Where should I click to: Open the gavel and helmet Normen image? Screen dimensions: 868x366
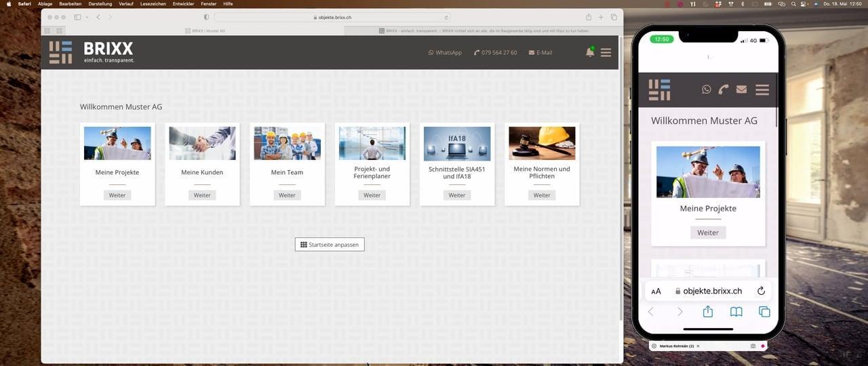coord(542,143)
